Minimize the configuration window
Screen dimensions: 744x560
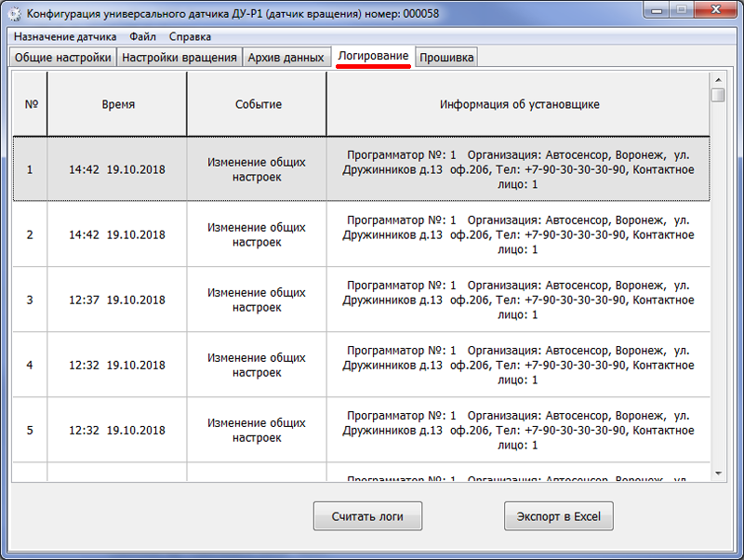(657, 10)
